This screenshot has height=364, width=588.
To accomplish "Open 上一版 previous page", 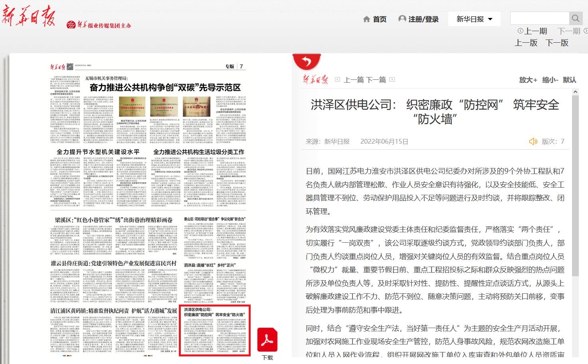I will [x=526, y=43].
